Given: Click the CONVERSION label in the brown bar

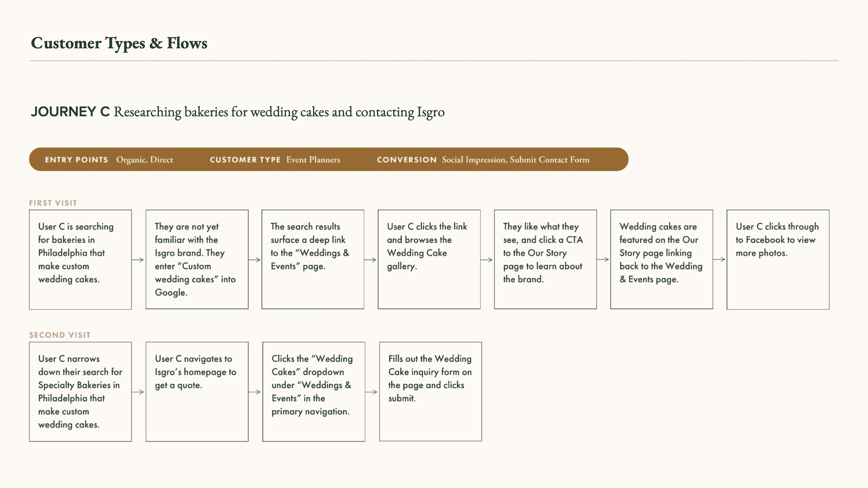Looking at the screenshot, I should click(407, 160).
